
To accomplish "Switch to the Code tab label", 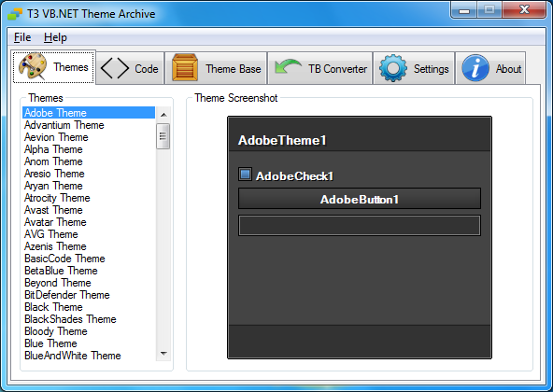I will [x=147, y=69].
